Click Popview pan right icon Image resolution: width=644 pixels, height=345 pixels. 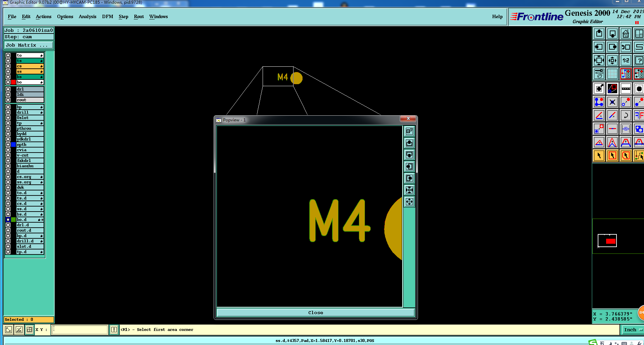(410, 178)
